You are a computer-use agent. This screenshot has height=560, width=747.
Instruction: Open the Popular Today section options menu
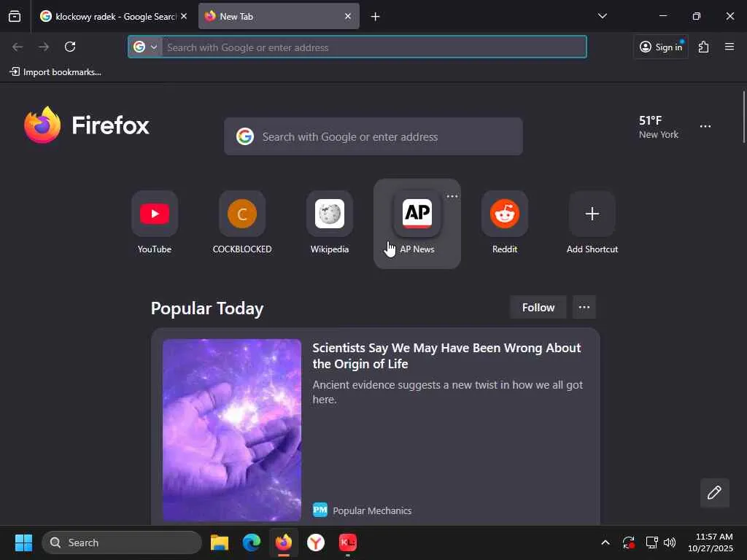pyautogui.click(x=584, y=307)
